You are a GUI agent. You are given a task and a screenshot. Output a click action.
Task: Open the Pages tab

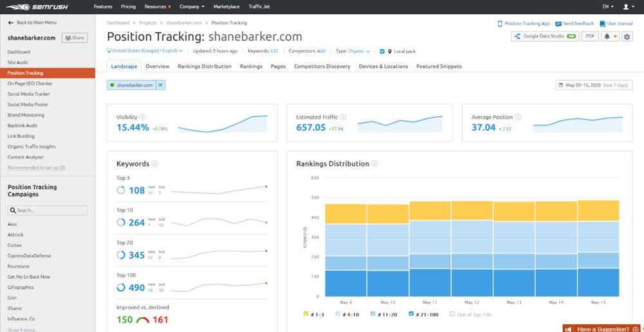[278, 66]
